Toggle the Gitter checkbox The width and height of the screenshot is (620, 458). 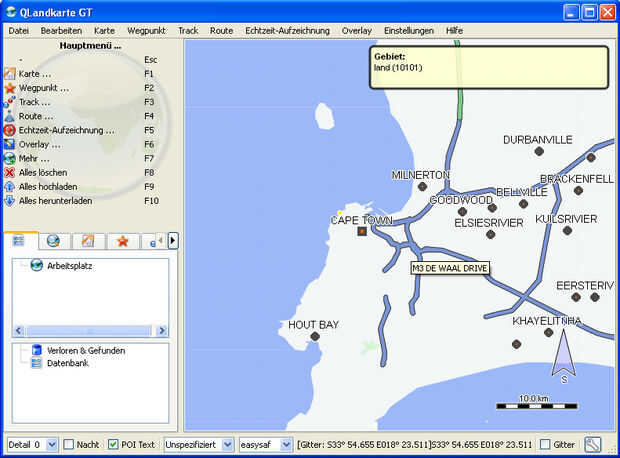(545, 445)
